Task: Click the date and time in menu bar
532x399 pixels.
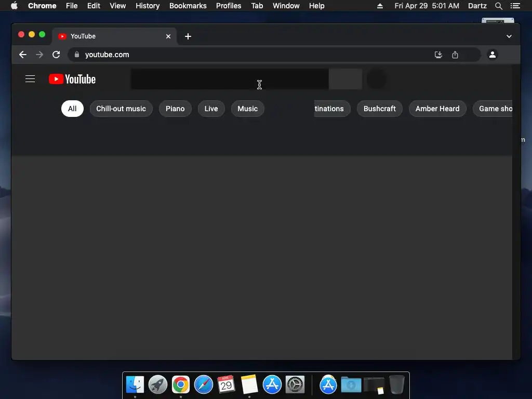Action: (x=427, y=6)
